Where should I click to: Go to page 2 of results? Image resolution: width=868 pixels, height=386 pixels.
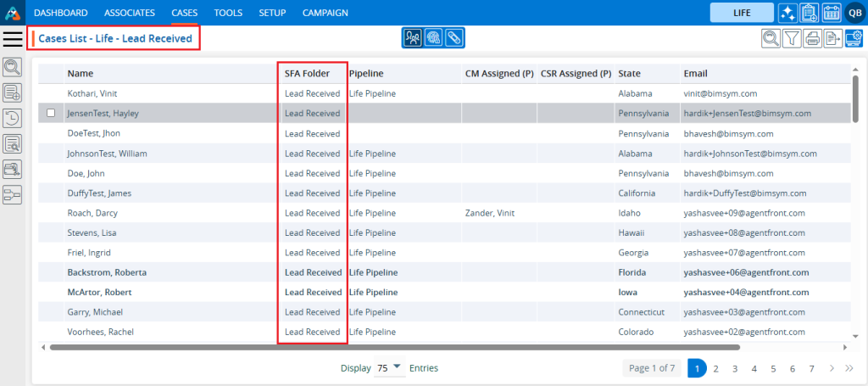715,368
